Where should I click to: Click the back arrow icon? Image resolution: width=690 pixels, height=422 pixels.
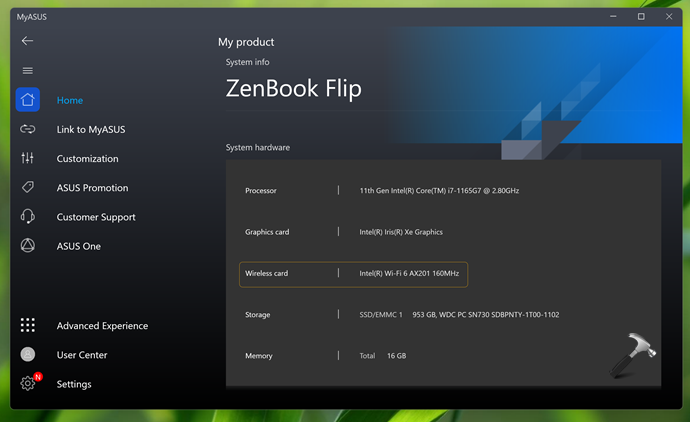tap(27, 41)
